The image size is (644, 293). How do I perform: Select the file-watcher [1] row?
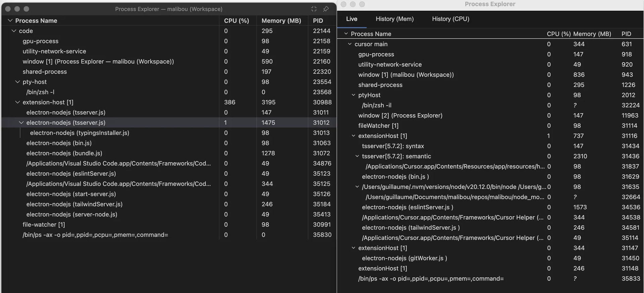[x=169, y=225]
